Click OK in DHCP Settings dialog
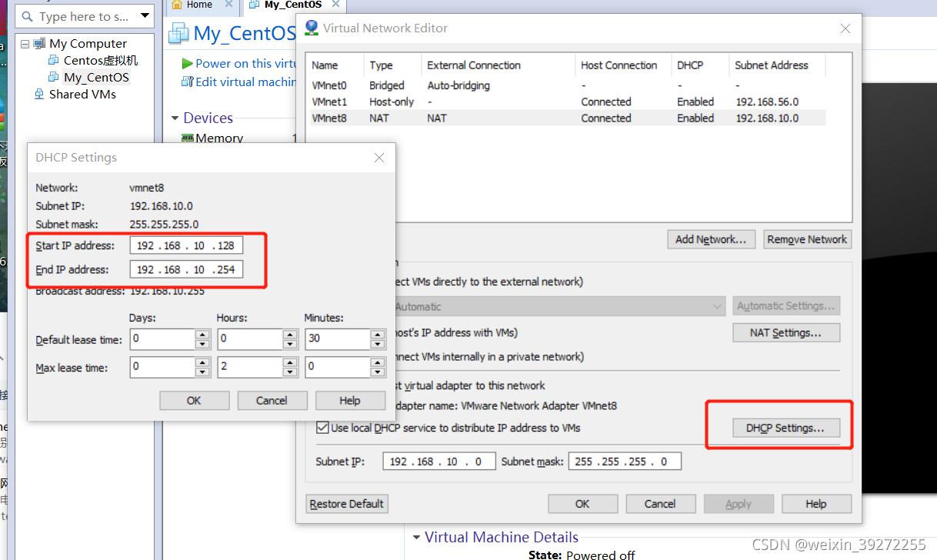 (x=194, y=400)
